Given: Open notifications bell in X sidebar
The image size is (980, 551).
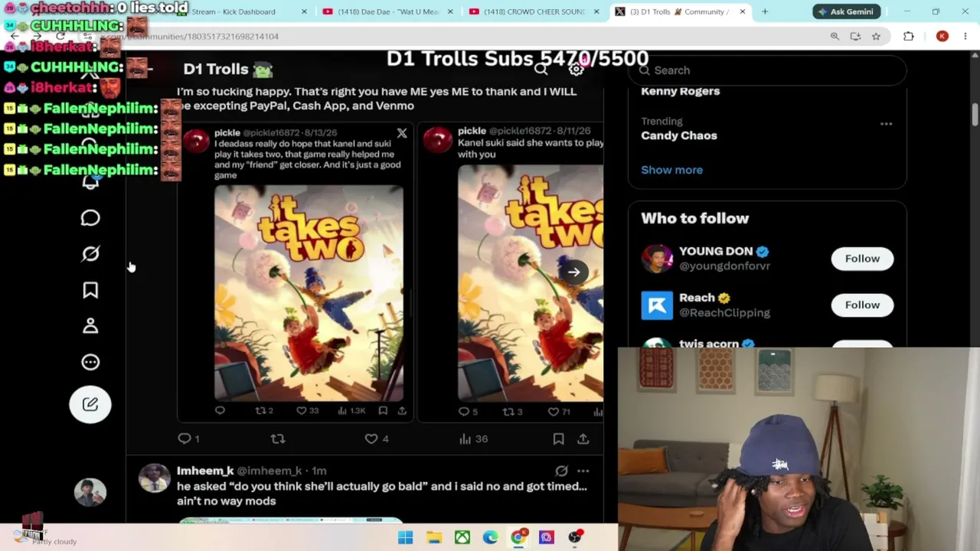Looking at the screenshot, I should coord(90,181).
